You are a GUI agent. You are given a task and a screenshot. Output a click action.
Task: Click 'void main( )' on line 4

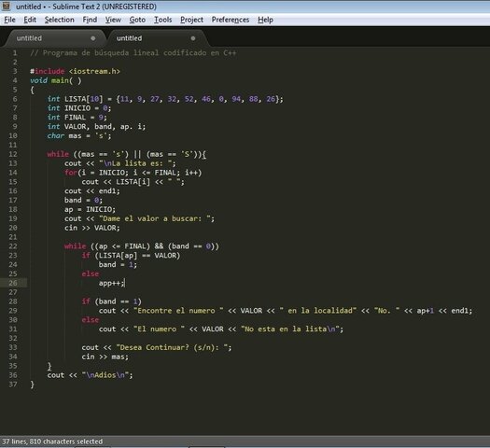[56, 80]
